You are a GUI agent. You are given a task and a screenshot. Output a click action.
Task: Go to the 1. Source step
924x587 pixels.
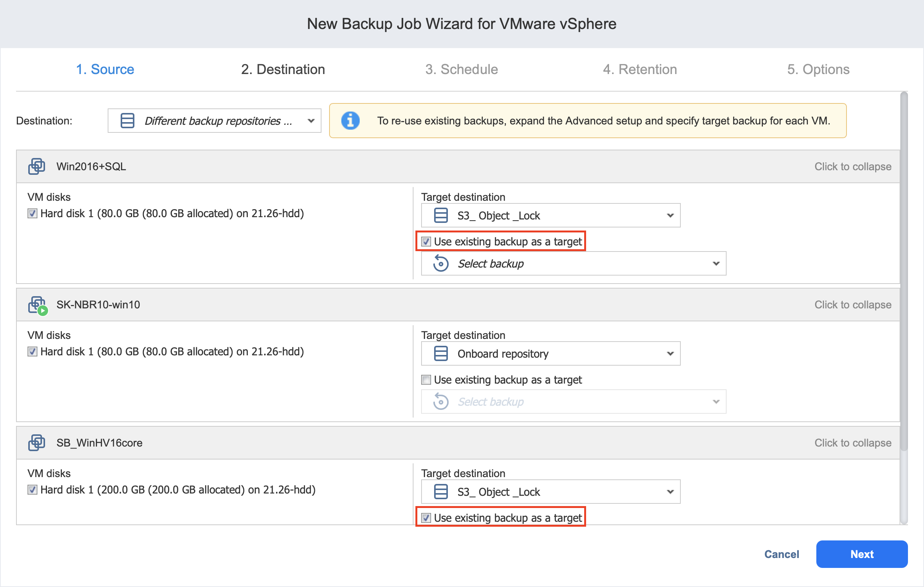105,69
